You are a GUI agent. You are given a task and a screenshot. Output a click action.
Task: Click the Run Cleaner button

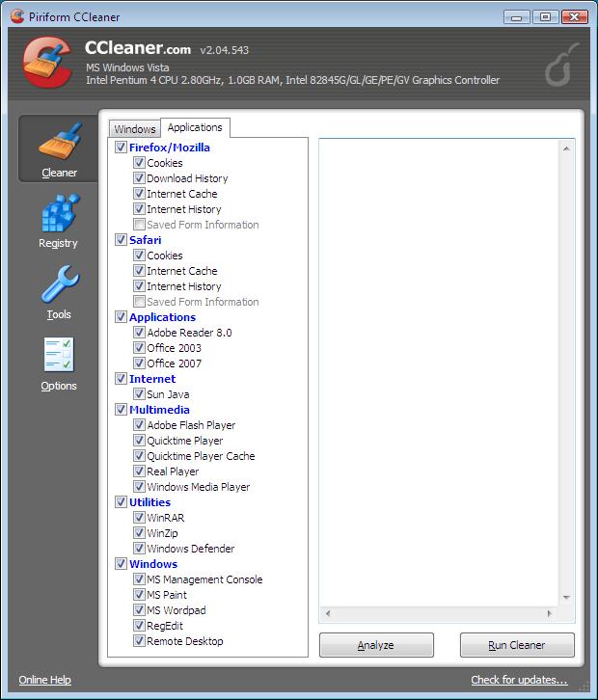point(517,645)
